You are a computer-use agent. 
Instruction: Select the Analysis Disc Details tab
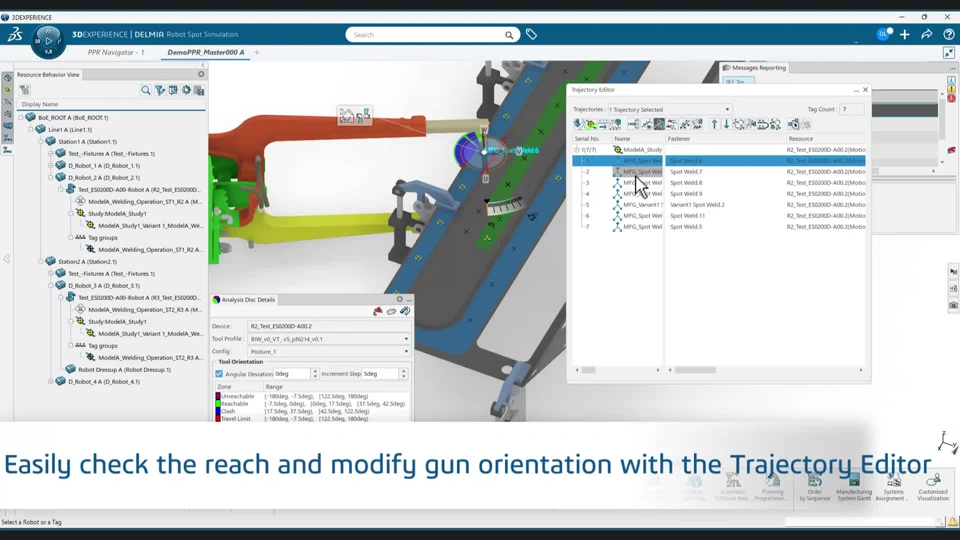click(244, 299)
